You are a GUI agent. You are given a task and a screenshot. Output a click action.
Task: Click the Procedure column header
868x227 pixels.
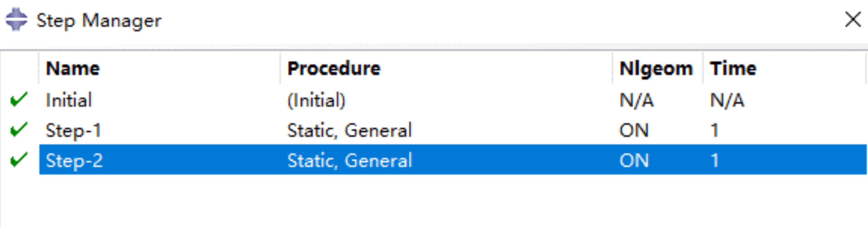pyautogui.click(x=334, y=69)
